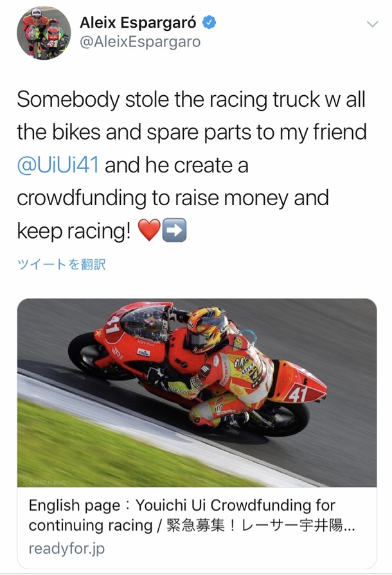
Task: Click the tweet text about the stolen truck
Action: (x=192, y=165)
